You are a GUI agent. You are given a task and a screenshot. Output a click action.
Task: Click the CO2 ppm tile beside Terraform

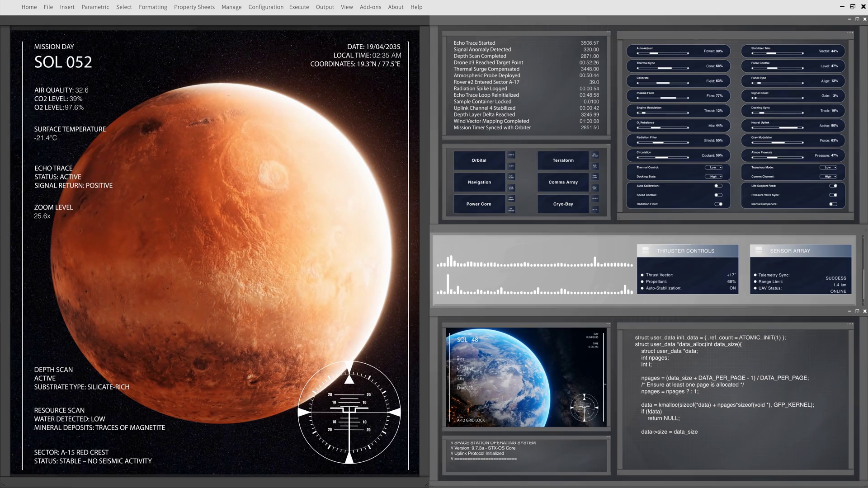(x=594, y=155)
